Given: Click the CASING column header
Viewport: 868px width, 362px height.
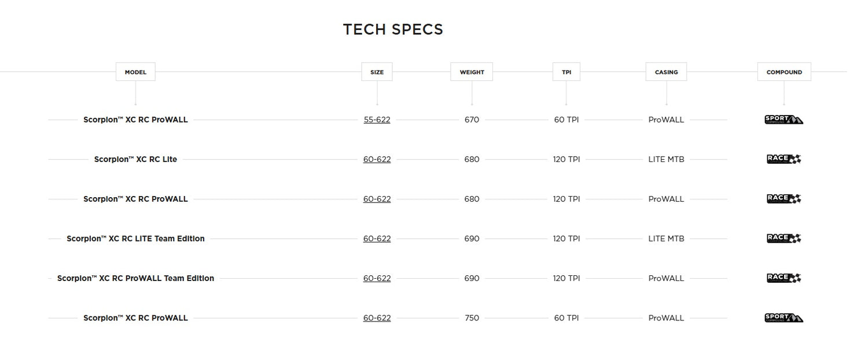Looking at the screenshot, I should click(666, 72).
